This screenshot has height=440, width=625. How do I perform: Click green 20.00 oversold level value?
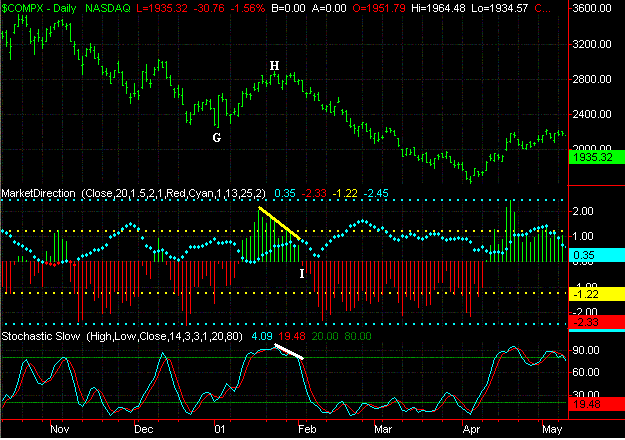[x=325, y=336]
